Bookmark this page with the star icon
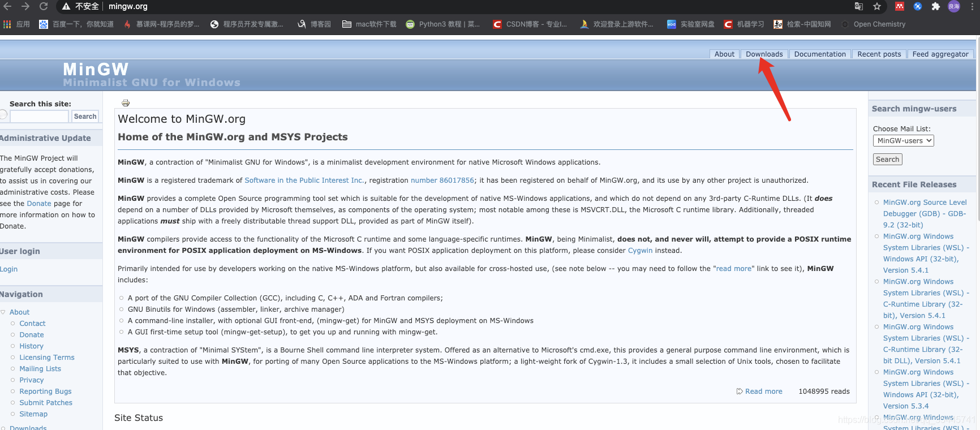The image size is (980, 430). (x=877, y=6)
